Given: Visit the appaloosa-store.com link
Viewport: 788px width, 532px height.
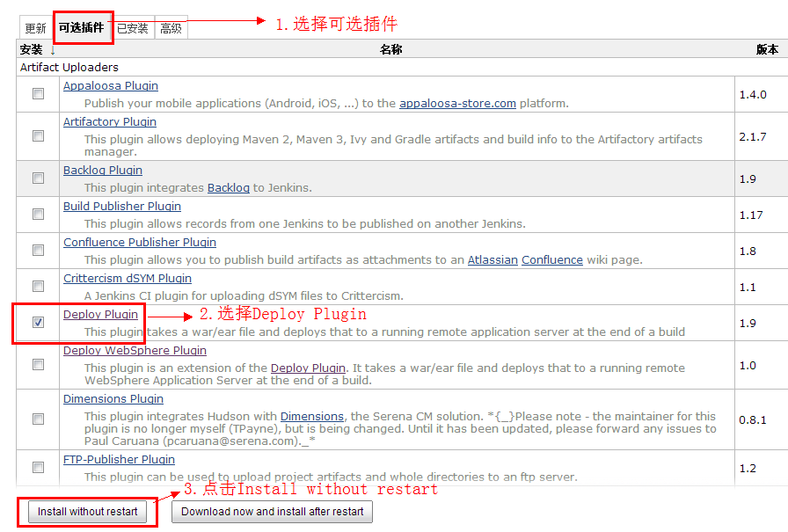Looking at the screenshot, I should click(456, 103).
